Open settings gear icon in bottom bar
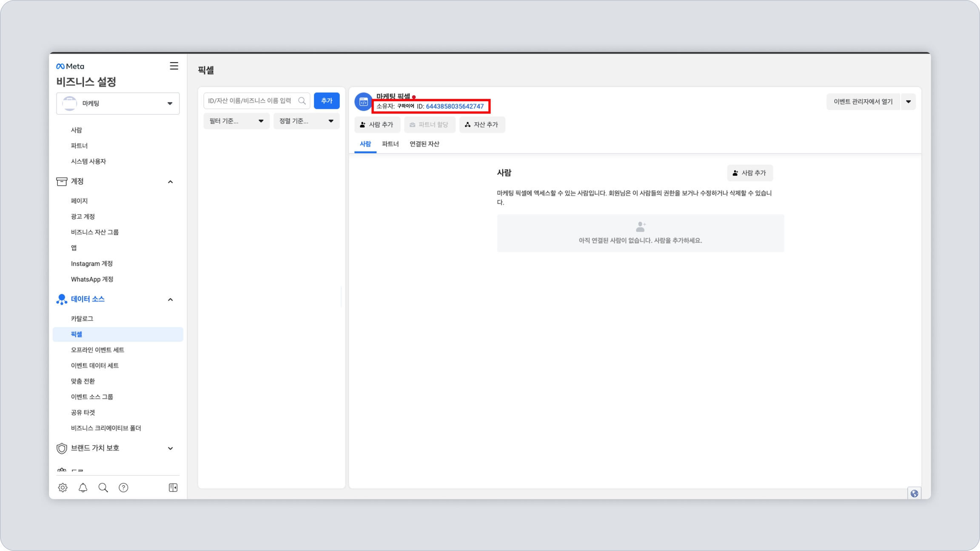 [x=63, y=488]
